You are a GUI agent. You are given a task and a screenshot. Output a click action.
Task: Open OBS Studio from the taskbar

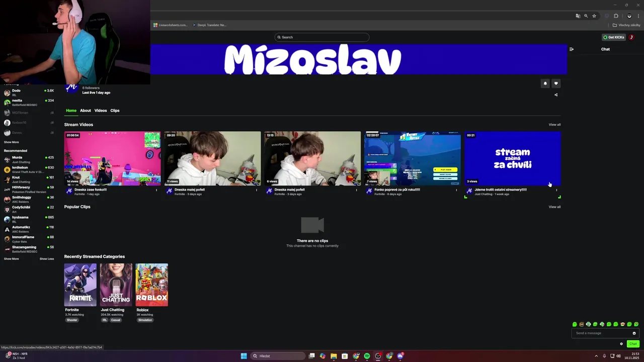click(x=378, y=356)
